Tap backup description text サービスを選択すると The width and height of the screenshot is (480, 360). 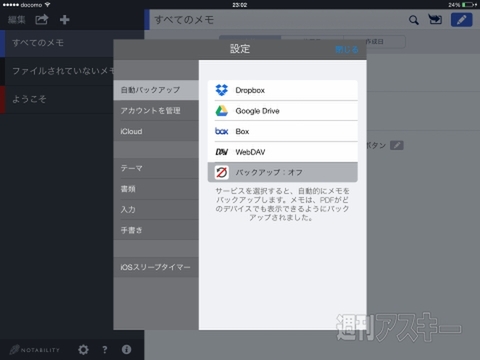[282, 204]
